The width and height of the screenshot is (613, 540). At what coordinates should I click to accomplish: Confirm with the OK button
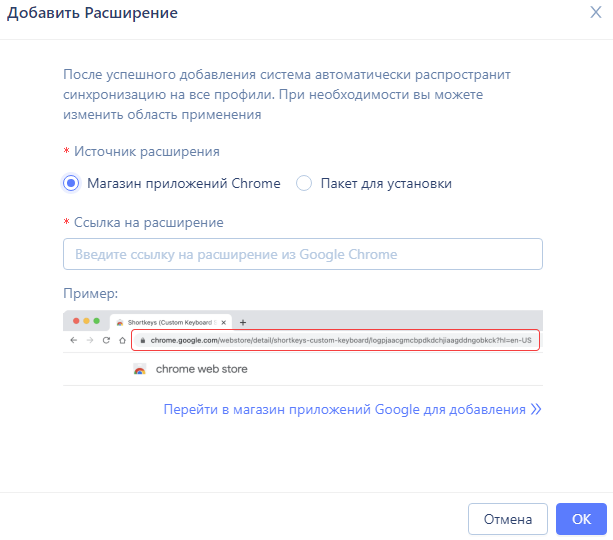click(581, 519)
